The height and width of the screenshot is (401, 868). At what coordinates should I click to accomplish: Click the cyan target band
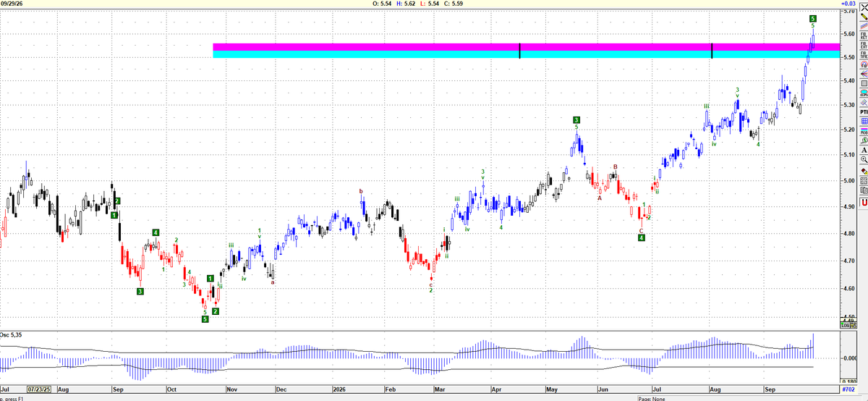(x=527, y=54)
